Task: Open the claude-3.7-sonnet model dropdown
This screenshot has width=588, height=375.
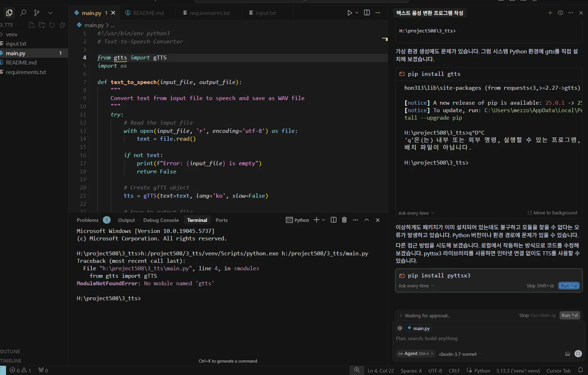Action: coord(460,354)
